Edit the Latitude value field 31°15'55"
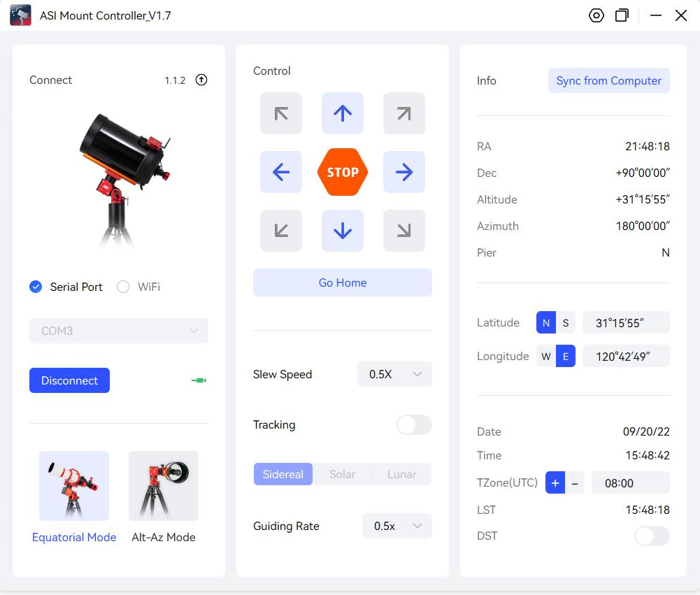 click(626, 323)
